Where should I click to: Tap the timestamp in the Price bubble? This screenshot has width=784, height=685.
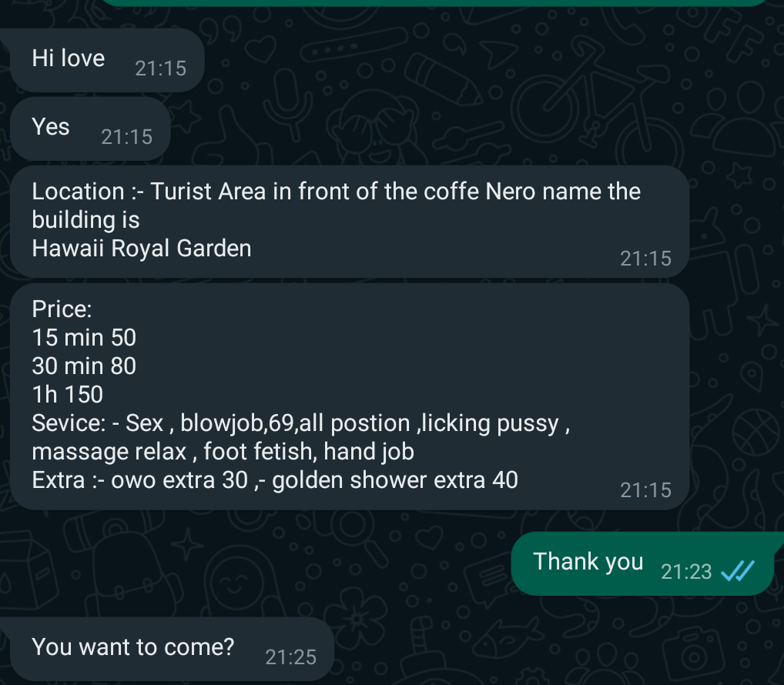click(x=645, y=490)
